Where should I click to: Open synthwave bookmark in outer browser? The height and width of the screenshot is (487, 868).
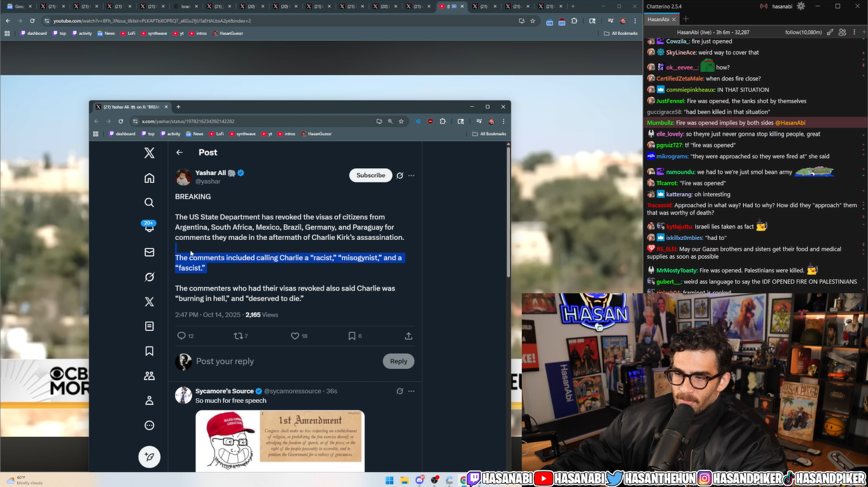152,33
